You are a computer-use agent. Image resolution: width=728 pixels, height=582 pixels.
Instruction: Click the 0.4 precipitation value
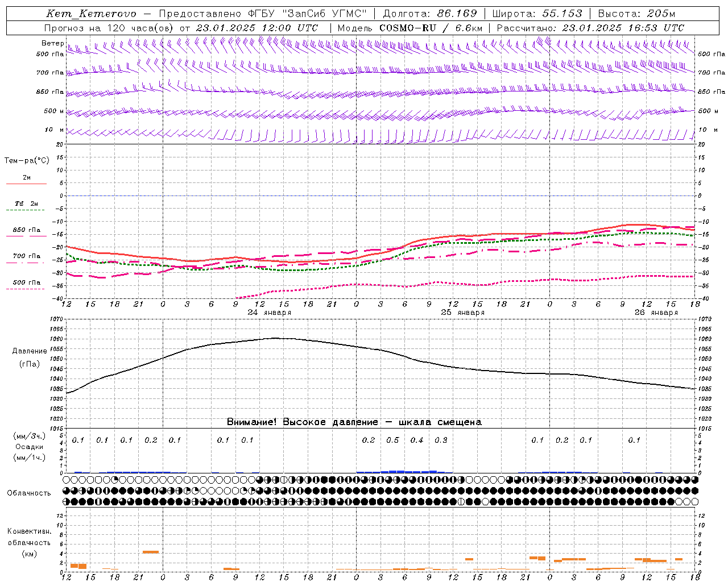(417, 440)
